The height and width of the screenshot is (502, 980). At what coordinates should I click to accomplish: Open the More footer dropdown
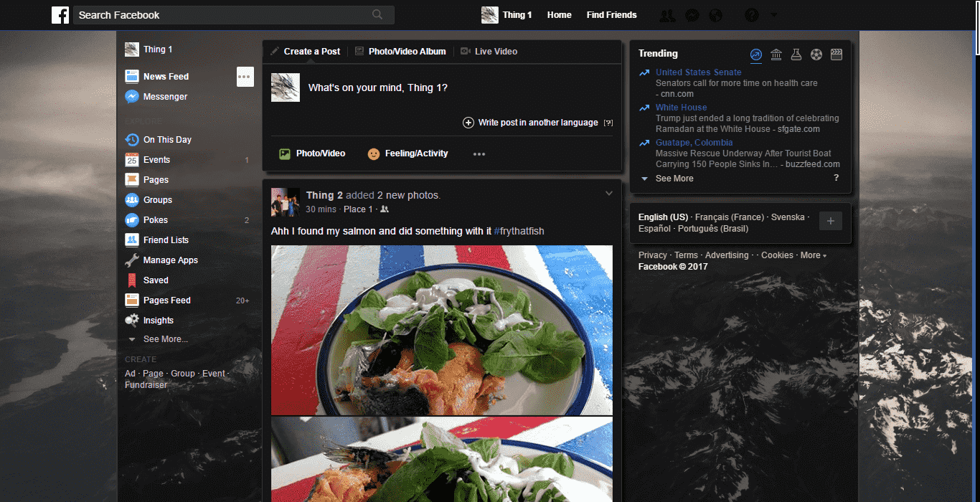814,255
